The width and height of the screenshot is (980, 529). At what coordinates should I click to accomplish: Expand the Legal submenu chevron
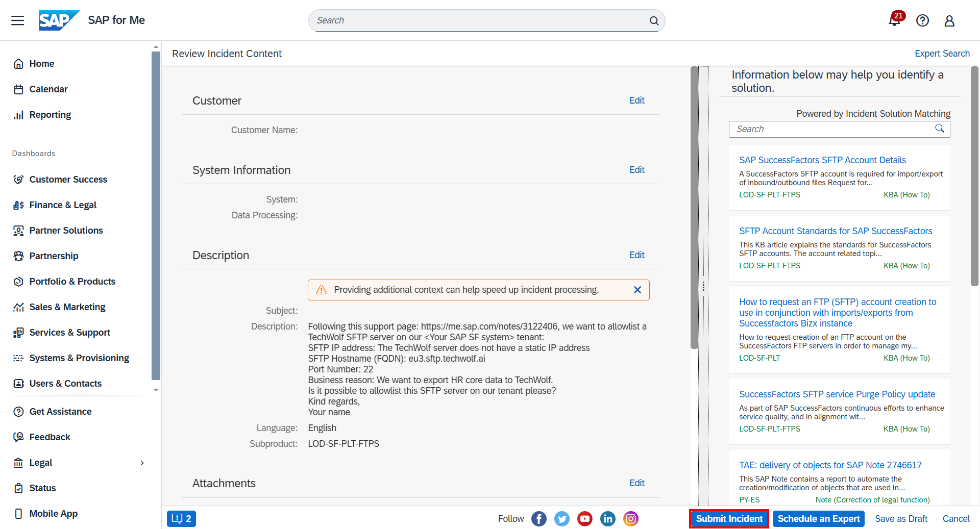(x=142, y=463)
